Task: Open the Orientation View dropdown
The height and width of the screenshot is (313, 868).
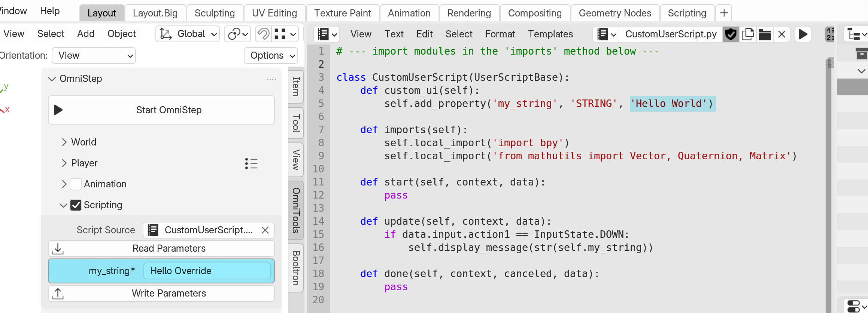Action: 94,55
